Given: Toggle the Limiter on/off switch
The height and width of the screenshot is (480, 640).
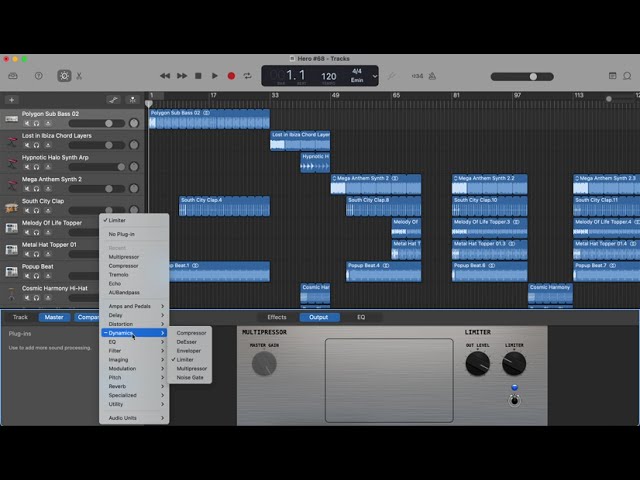Looking at the screenshot, I should pos(514,400).
